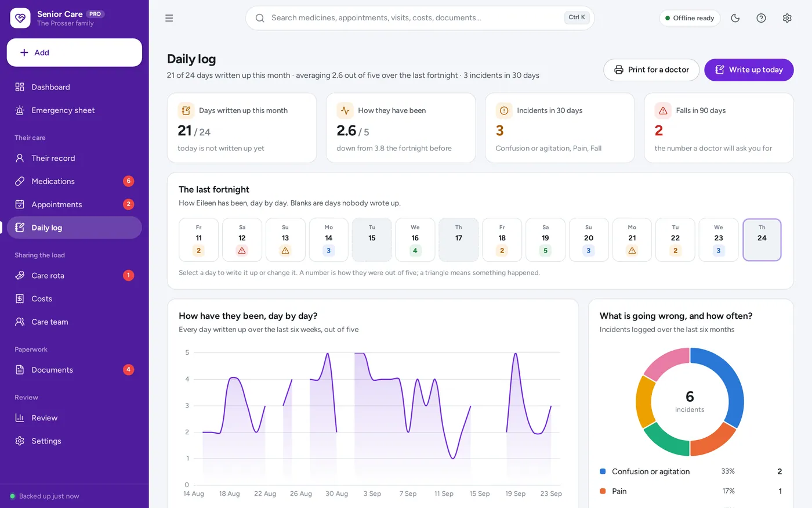Image resolution: width=812 pixels, height=508 pixels.
Task: Click the yellow donut chart segment
Action: 644,402
